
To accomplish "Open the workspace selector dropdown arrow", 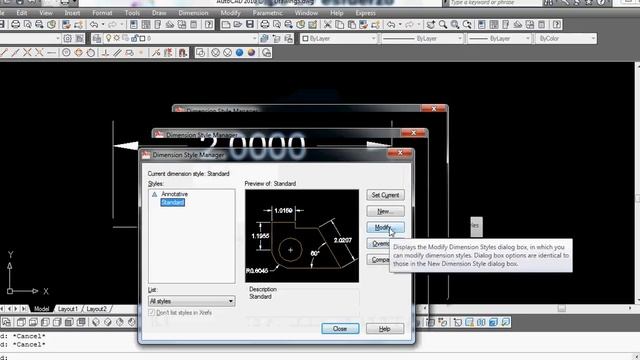I will [x=58, y=38].
